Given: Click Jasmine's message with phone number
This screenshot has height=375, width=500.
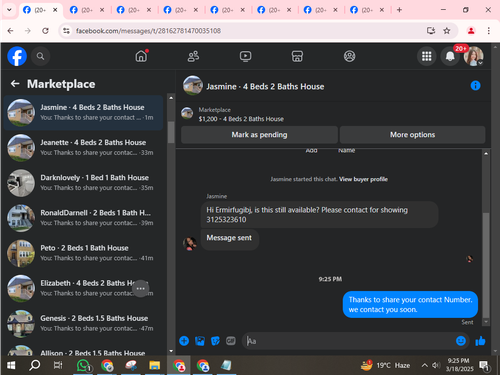Looking at the screenshot, I should (x=319, y=215).
